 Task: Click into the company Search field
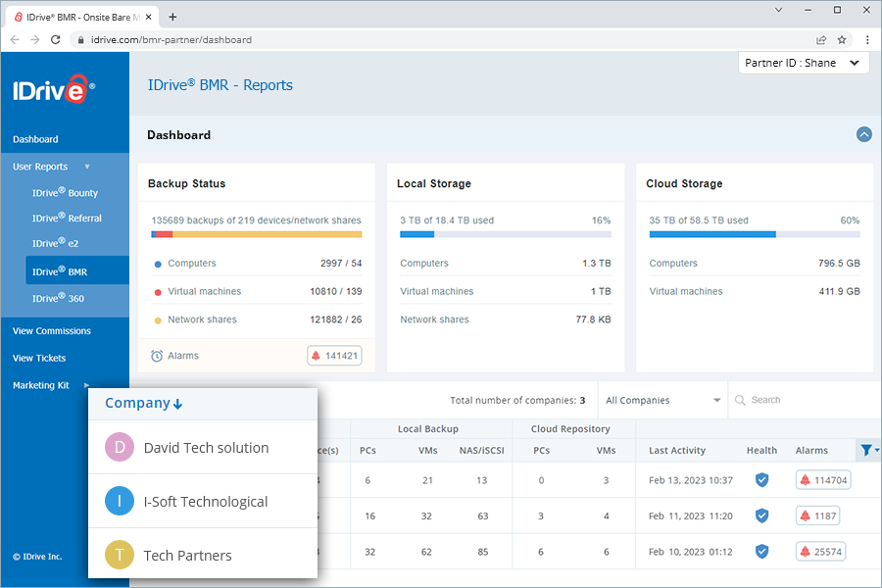(x=805, y=400)
